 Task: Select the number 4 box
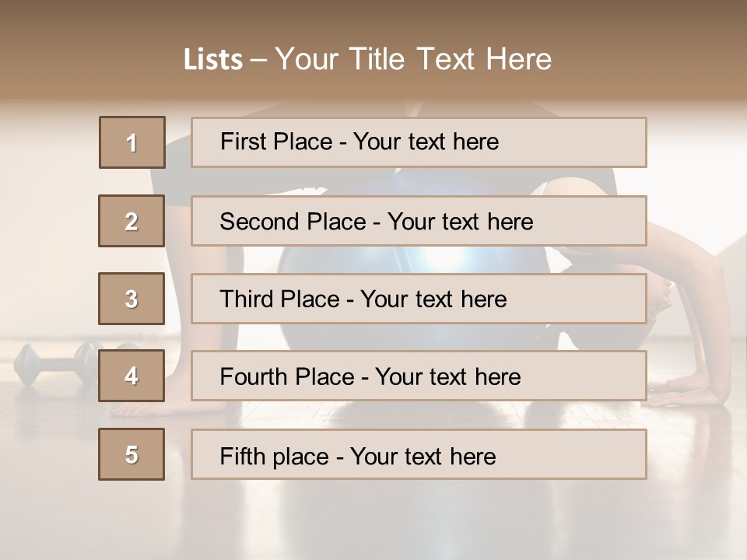pos(132,376)
